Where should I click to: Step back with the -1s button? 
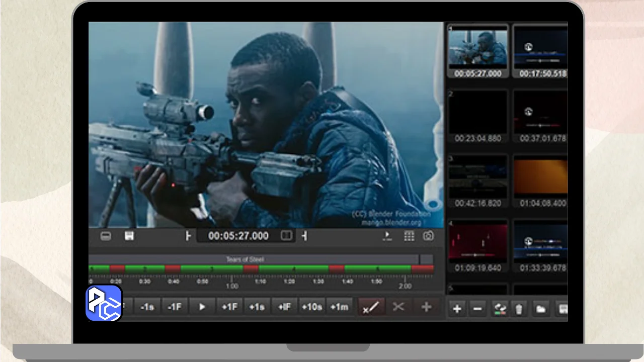[147, 307]
